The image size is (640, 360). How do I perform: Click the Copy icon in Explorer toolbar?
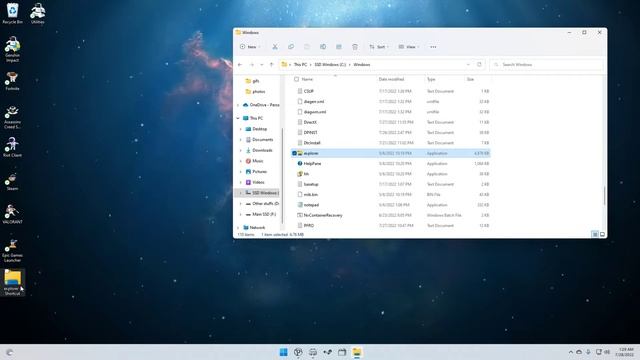point(291,47)
